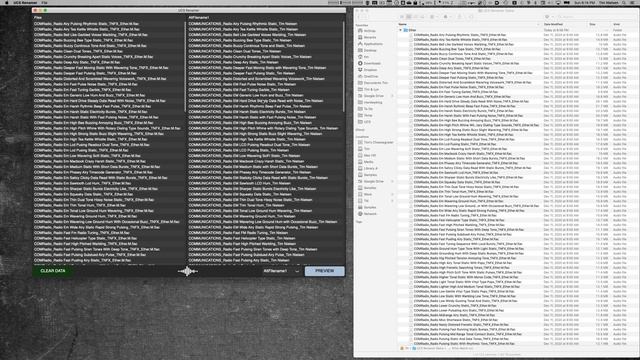This screenshot has height=360, width=640.
Task: Select 'Fast High Pitched Warbling' row in Files list
Action: [x=109, y=244]
